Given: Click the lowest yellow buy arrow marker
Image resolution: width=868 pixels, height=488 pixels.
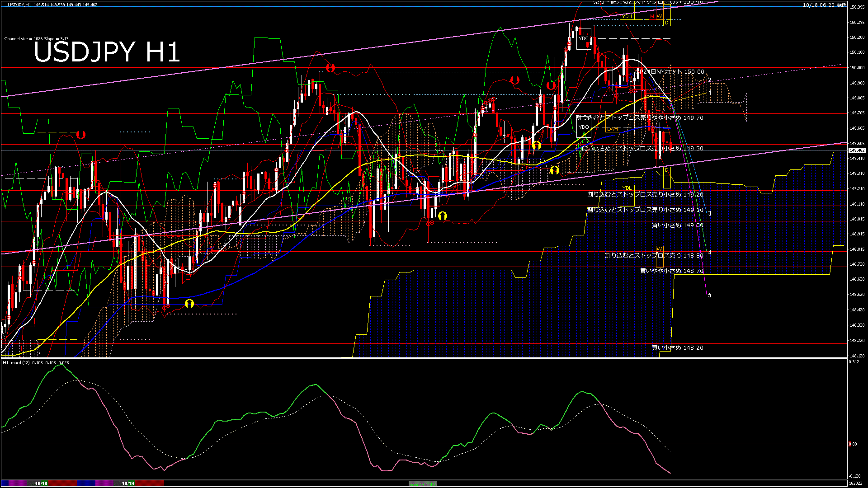Looking at the screenshot, I should [189, 304].
